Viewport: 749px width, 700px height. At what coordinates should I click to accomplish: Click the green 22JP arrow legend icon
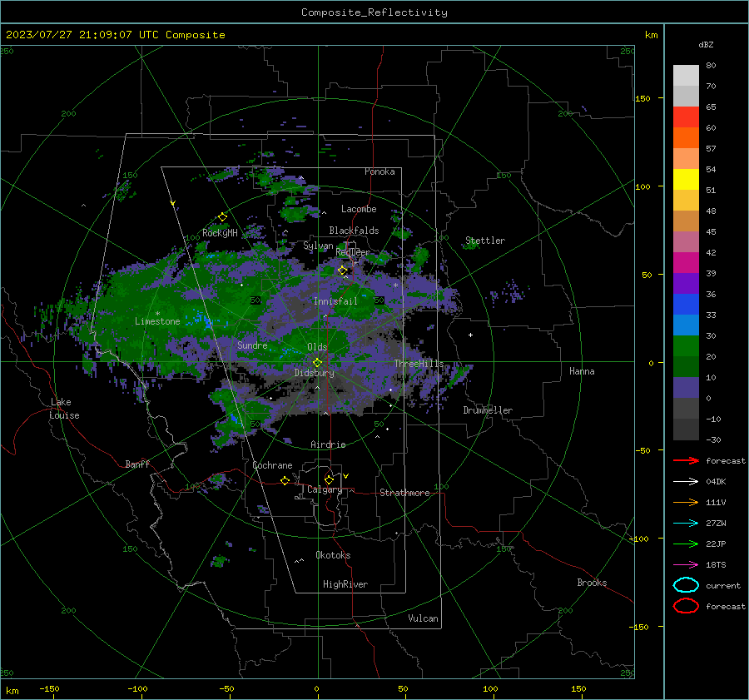click(686, 544)
